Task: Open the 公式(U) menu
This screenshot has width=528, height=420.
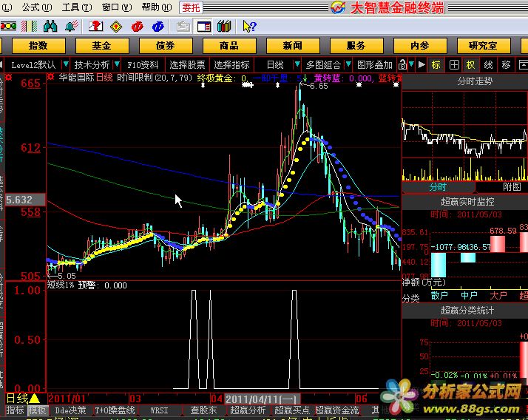Action: tap(37, 7)
